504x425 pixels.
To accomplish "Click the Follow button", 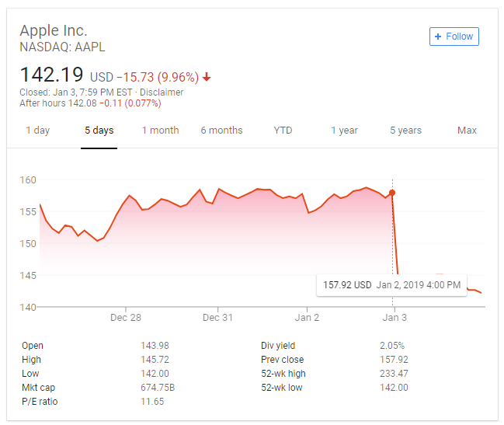I will 454,37.
